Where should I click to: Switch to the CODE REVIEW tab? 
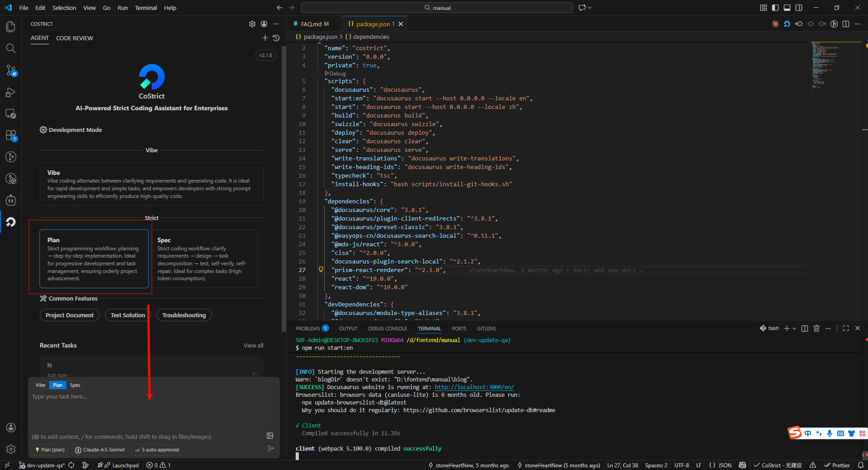(x=75, y=38)
